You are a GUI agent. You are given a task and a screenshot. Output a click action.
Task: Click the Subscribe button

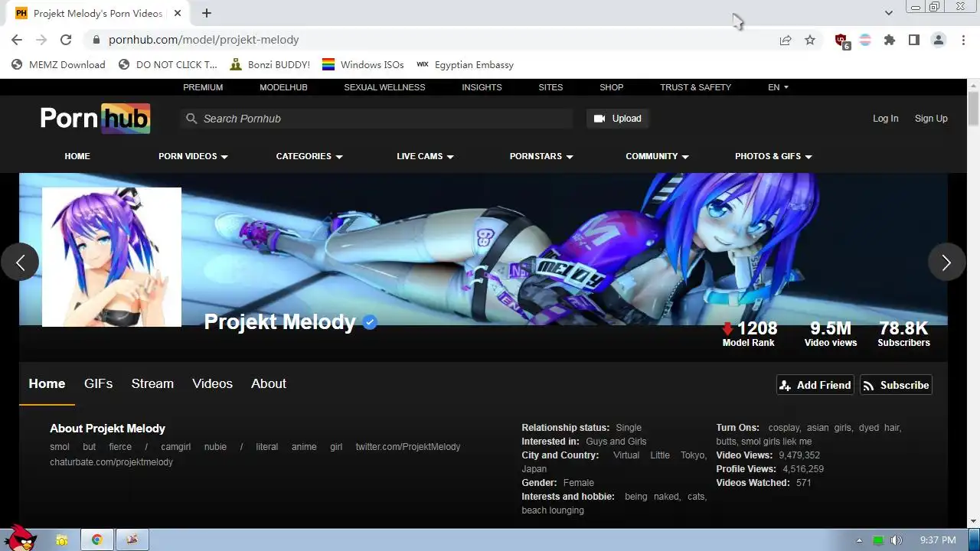coord(896,385)
